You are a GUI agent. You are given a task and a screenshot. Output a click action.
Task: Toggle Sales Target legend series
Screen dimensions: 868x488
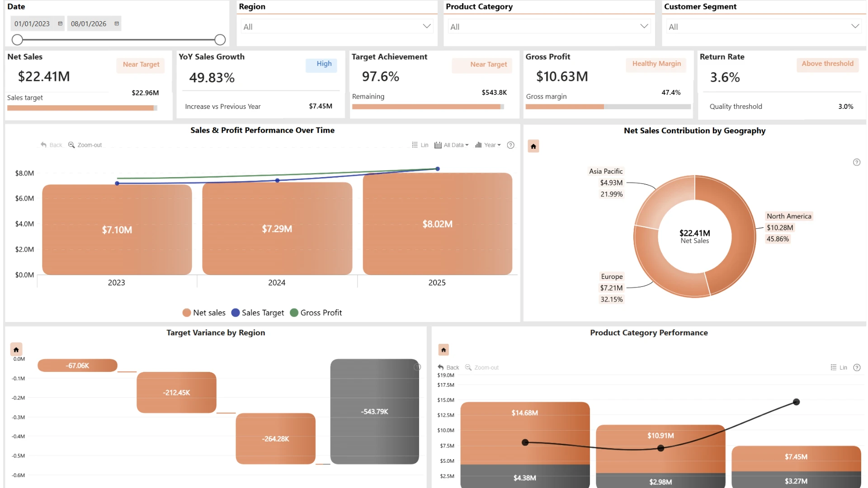pyautogui.click(x=258, y=313)
